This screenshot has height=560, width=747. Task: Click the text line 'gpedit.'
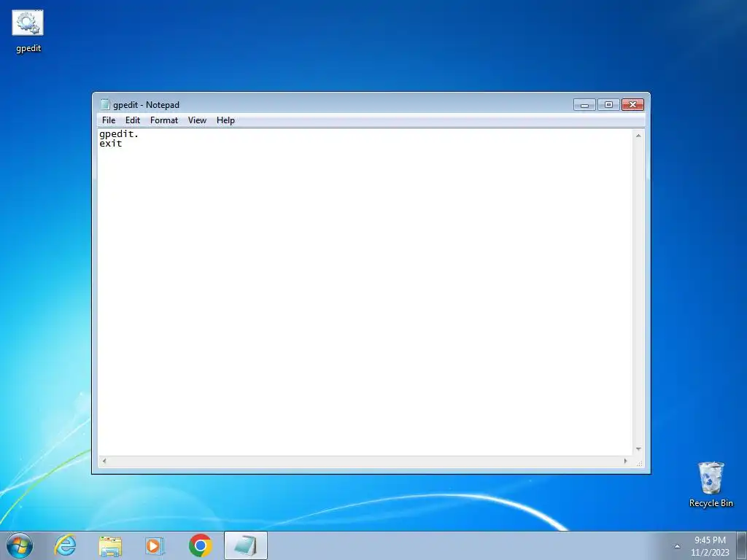coord(119,134)
